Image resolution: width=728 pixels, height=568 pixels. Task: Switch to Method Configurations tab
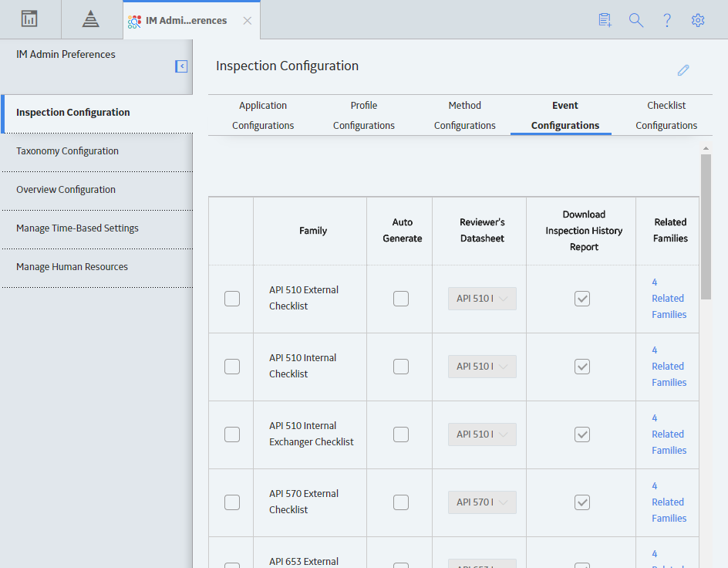[465, 115]
